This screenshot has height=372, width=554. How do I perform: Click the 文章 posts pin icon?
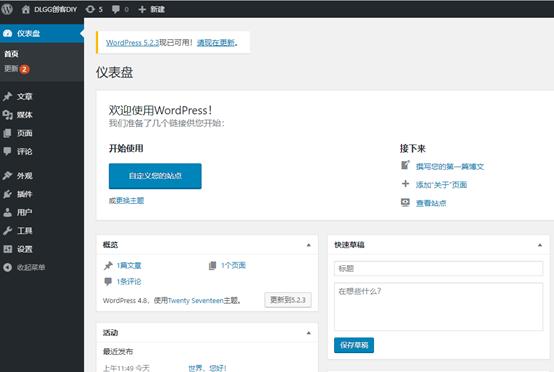[7, 96]
